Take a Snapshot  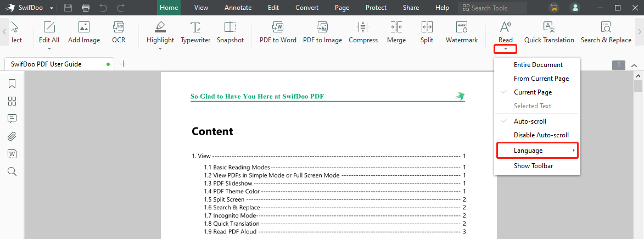(x=231, y=32)
